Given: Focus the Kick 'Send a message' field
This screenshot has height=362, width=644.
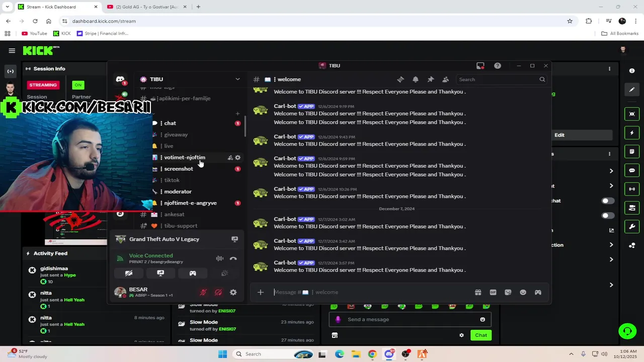Looking at the screenshot, I should 410,319.
